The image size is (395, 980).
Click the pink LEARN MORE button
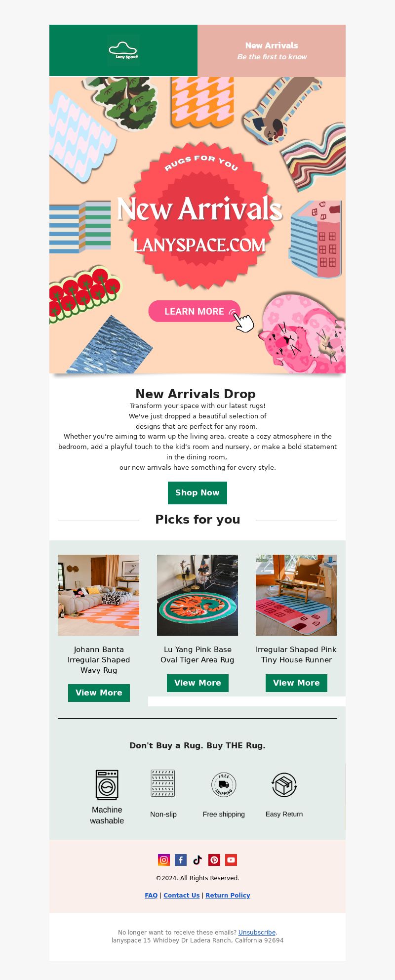click(194, 311)
